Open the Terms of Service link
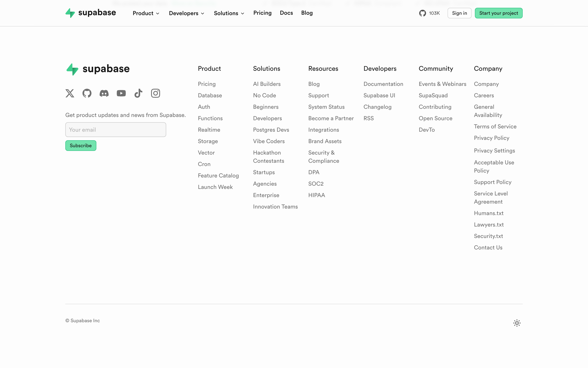Screen dimensions: 588x368 point(495,127)
